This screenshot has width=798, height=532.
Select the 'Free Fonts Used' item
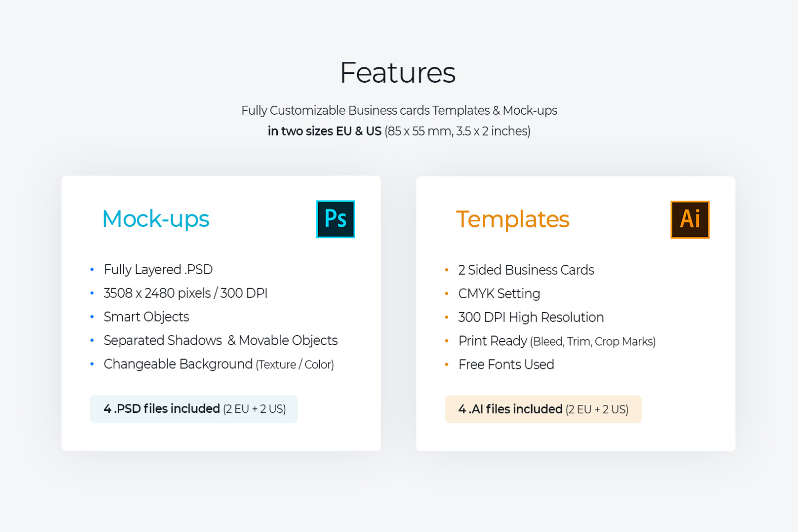506,365
